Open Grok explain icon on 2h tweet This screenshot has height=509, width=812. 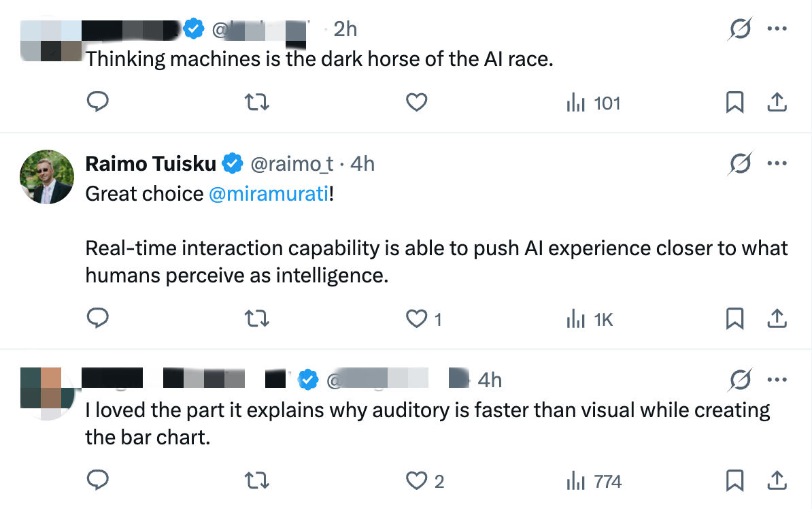[739, 29]
